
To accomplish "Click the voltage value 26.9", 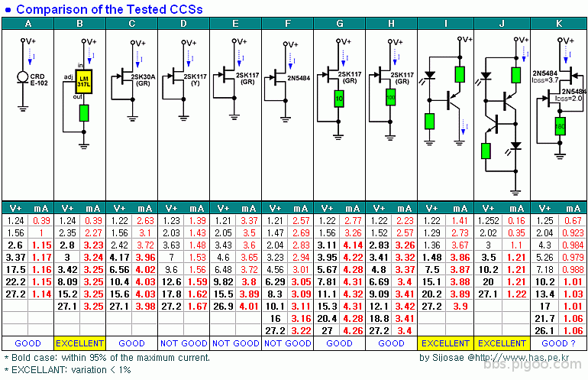I will click(223, 307).
